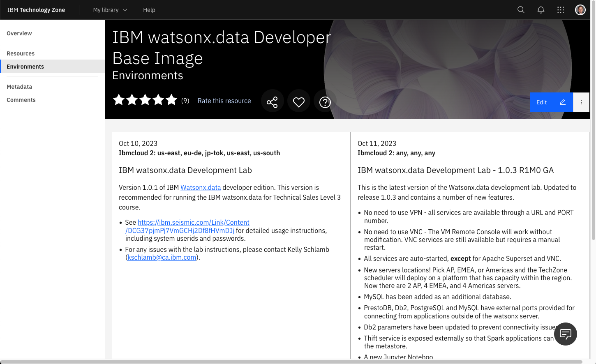Click Rate this resource link
596x364 pixels.
[224, 101]
